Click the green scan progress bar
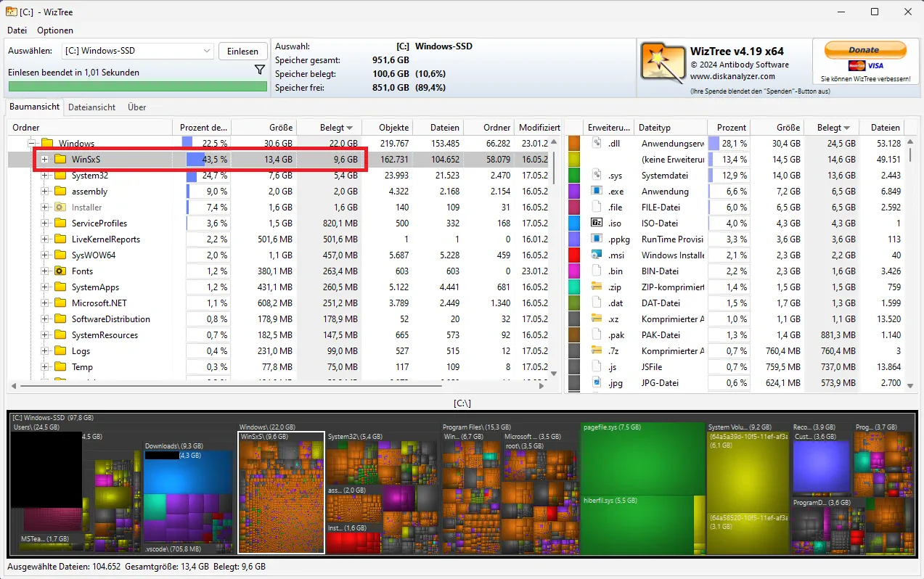The image size is (924, 579). pos(137,86)
